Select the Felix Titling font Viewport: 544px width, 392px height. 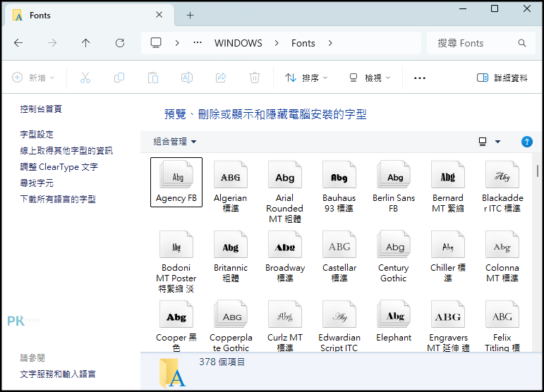tap(502, 326)
